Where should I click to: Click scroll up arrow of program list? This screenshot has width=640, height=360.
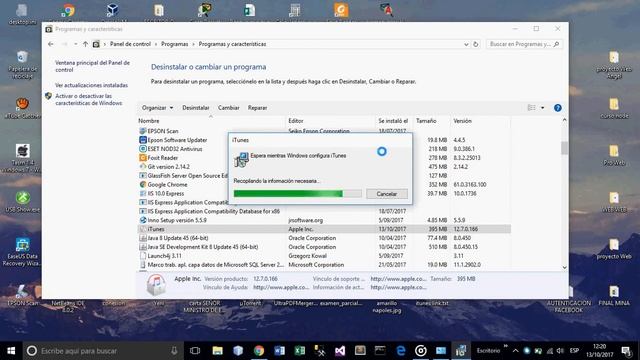coord(564,120)
